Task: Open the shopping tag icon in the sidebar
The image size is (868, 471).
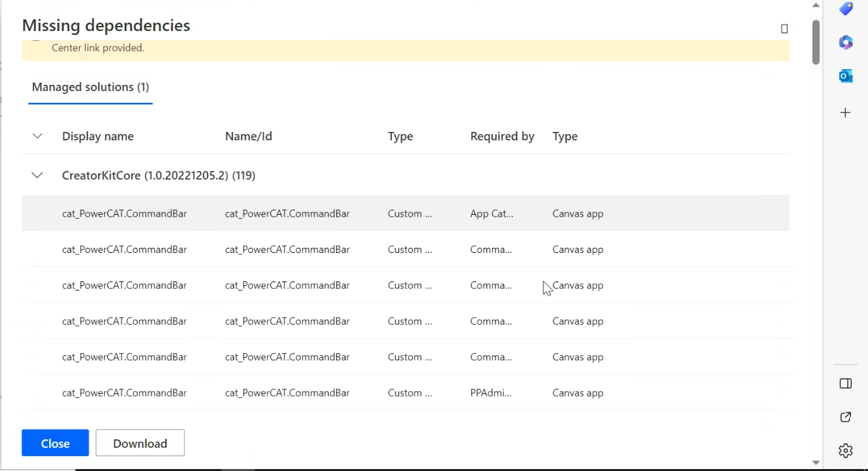Action: tap(845, 8)
